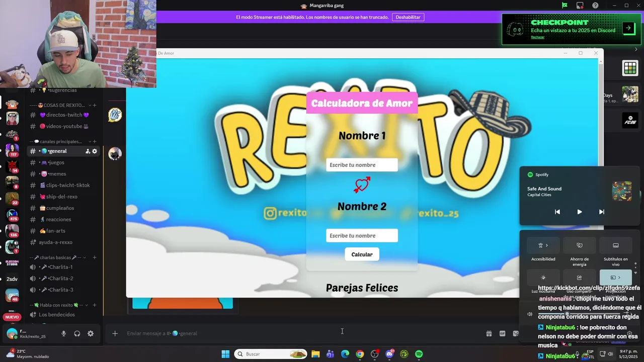Open Blossom Studio server icon
This screenshot has height=362, width=644.
[12, 262]
